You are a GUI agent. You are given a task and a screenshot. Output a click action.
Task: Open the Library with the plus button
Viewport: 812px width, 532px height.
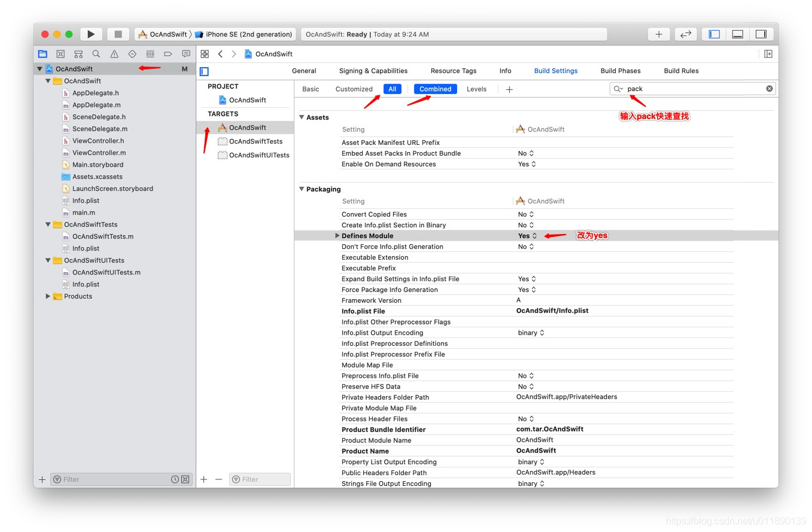pos(659,34)
